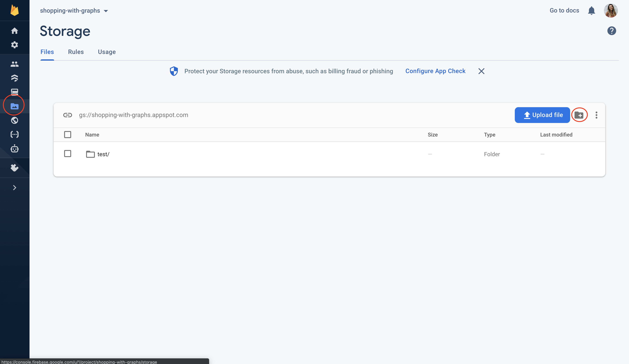Image resolution: width=629 pixels, height=364 pixels.
Task: Click the home icon in left sidebar
Action: coord(14,31)
